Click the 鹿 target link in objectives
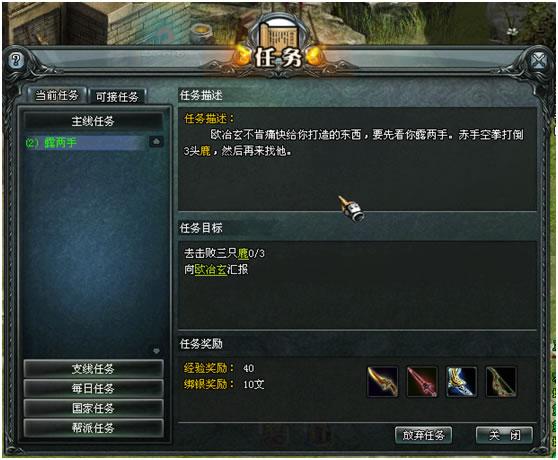Image resolution: width=558 pixels, height=460 pixels. click(243, 254)
